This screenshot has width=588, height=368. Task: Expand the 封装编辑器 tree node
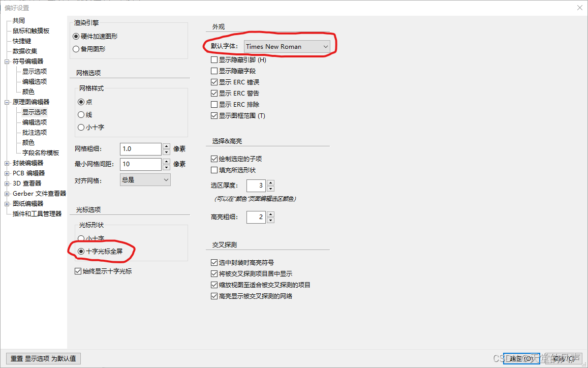[x=7, y=163]
